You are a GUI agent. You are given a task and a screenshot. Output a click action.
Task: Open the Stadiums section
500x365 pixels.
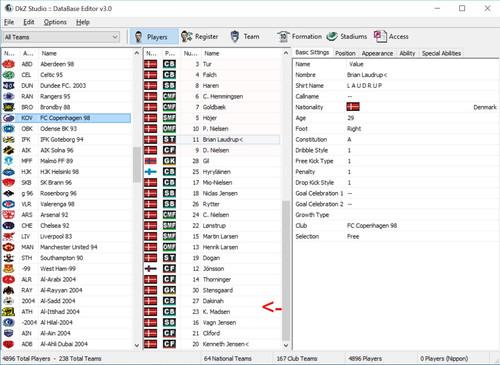pyautogui.click(x=347, y=37)
